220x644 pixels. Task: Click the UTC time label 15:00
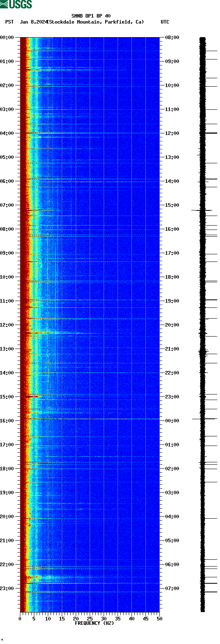point(172,205)
